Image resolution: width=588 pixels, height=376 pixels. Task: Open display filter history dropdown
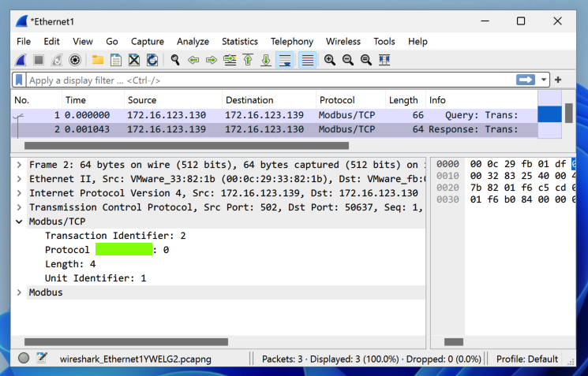(543, 80)
